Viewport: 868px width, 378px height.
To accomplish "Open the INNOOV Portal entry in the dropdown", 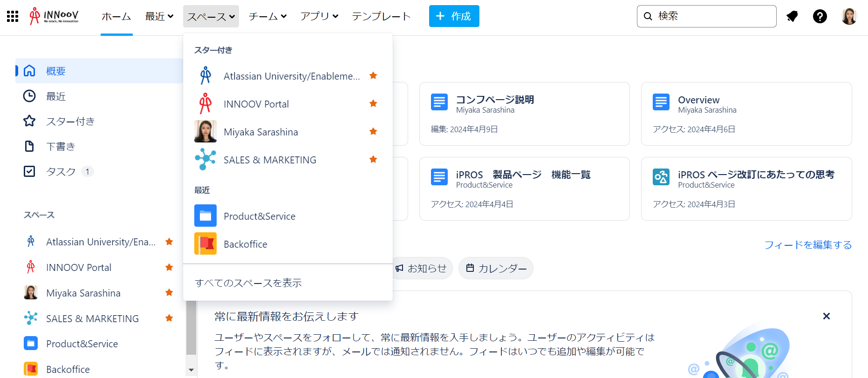I will point(288,104).
